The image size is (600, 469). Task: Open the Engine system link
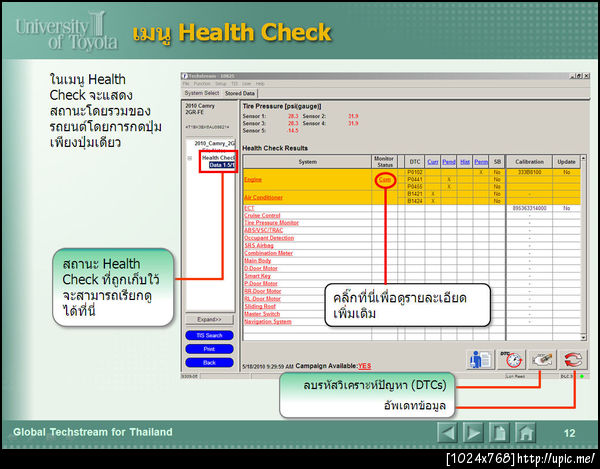tap(253, 179)
